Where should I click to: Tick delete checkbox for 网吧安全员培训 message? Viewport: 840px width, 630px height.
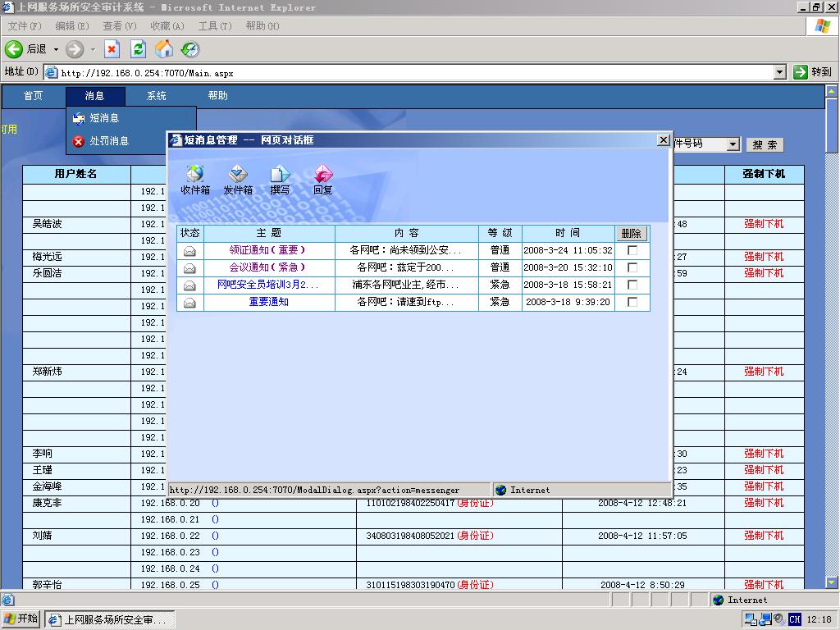tap(632, 285)
